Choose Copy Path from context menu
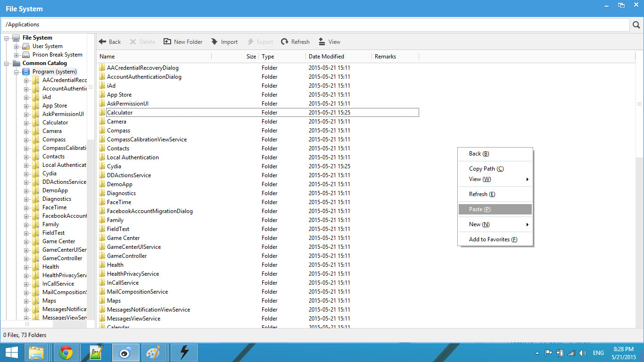The image size is (644, 362). (486, 169)
